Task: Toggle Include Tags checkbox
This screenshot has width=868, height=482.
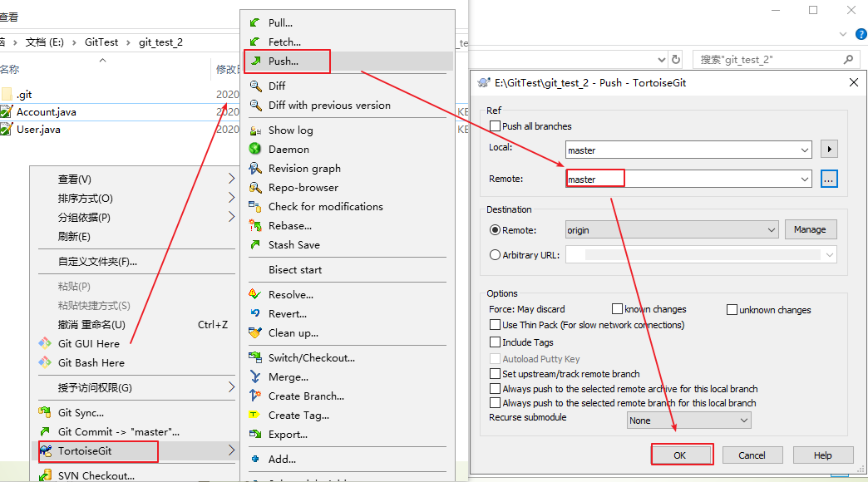Action: [x=495, y=342]
